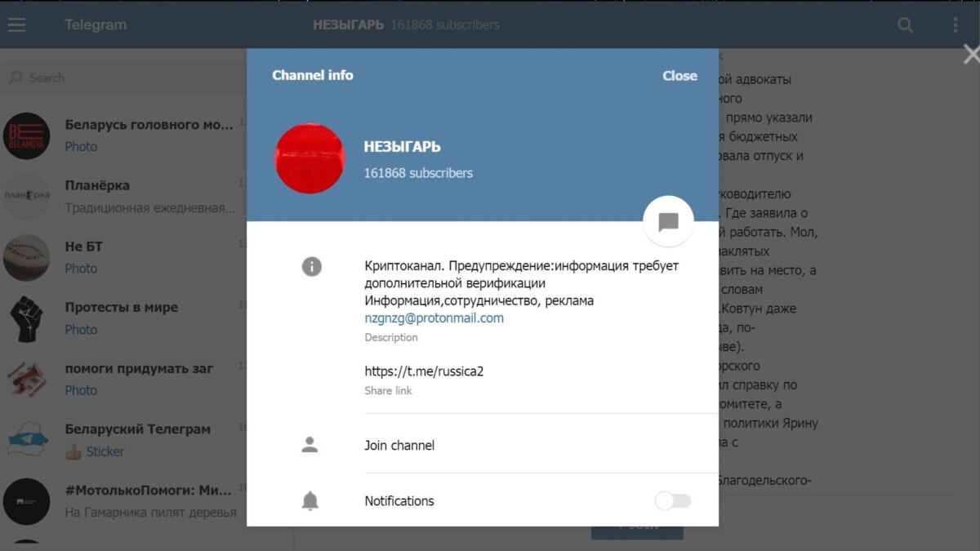
Task: Open the three-dot options menu in header
Action: point(955,25)
